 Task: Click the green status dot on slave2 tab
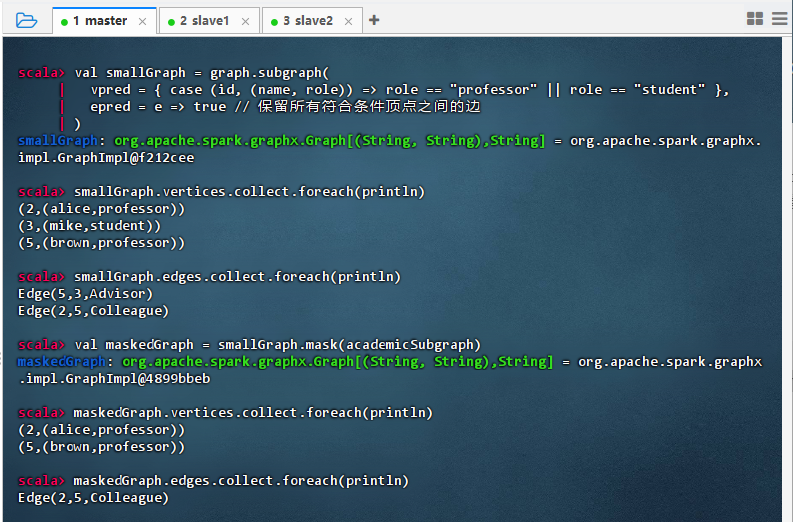pyautogui.click(x=275, y=22)
